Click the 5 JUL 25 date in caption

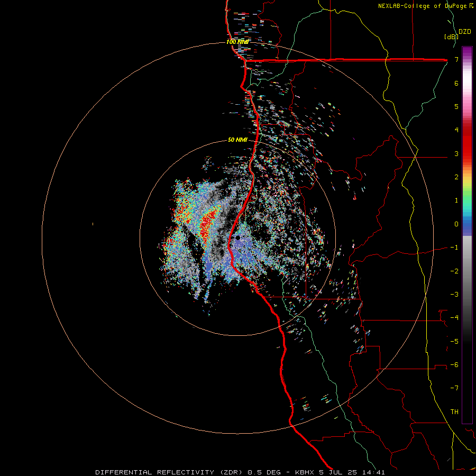click(x=337, y=472)
